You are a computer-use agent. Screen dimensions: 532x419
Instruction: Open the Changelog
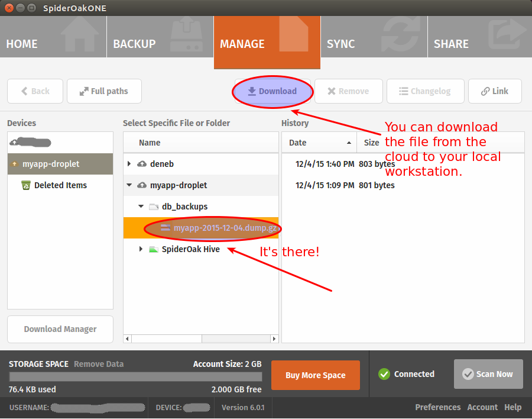425,91
